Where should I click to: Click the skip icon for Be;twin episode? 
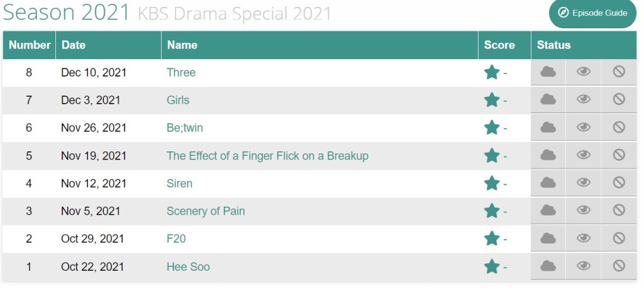619,128
